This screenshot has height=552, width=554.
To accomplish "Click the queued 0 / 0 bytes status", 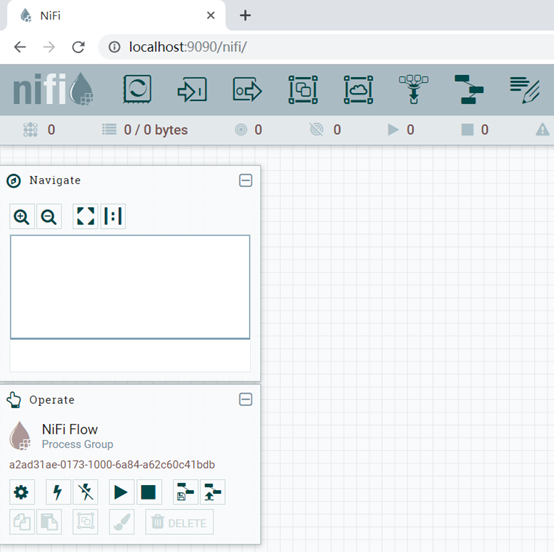I will pos(145,130).
